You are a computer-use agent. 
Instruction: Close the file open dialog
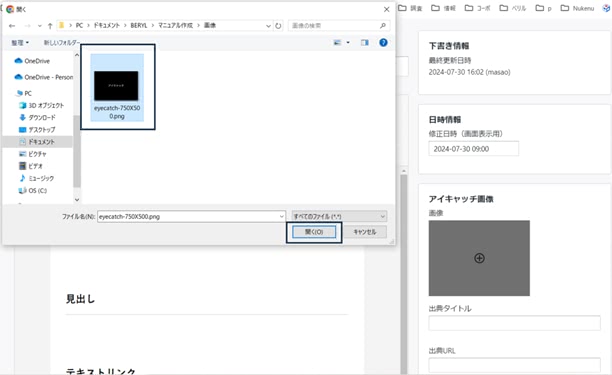pos(386,9)
